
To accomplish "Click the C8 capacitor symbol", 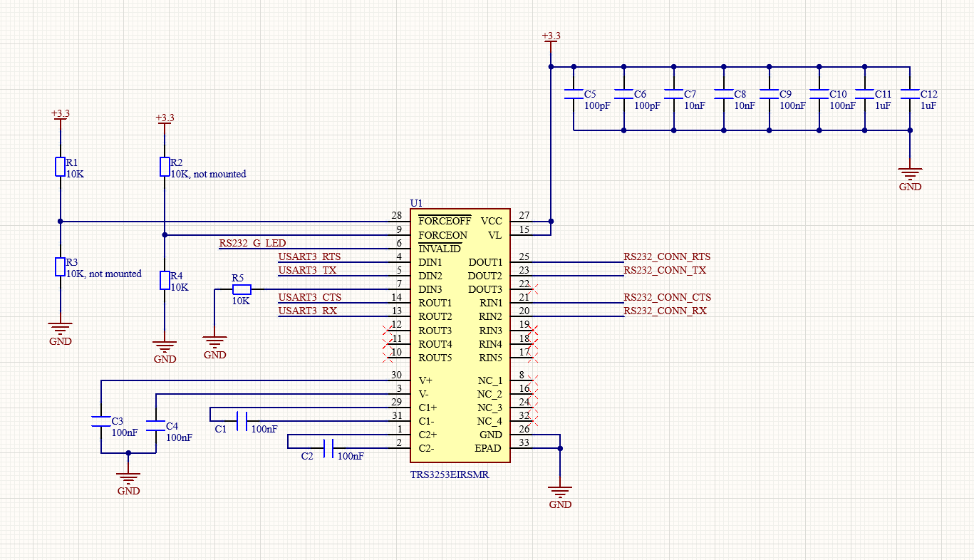I will click(x=724, y=94).
